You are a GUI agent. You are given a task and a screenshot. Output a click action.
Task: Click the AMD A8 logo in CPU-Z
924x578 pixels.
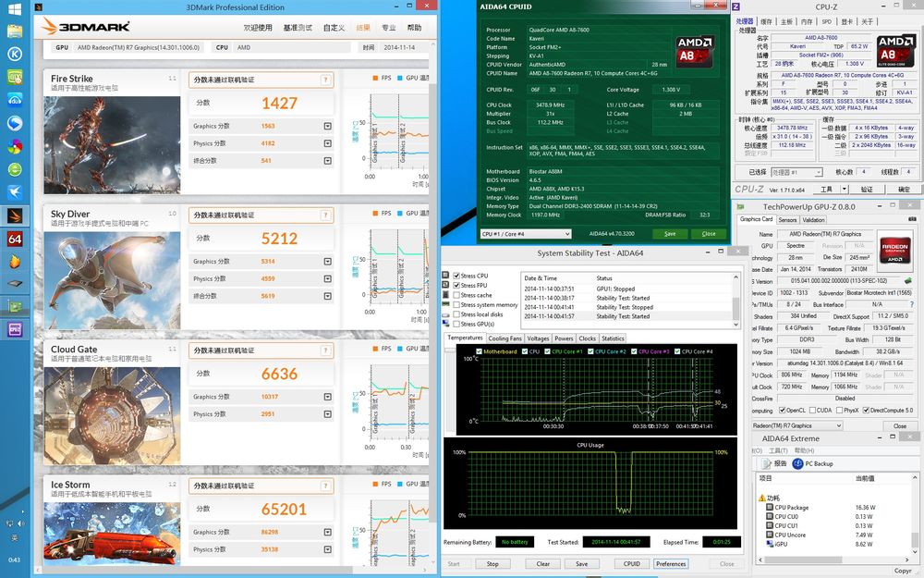(895, 51)
